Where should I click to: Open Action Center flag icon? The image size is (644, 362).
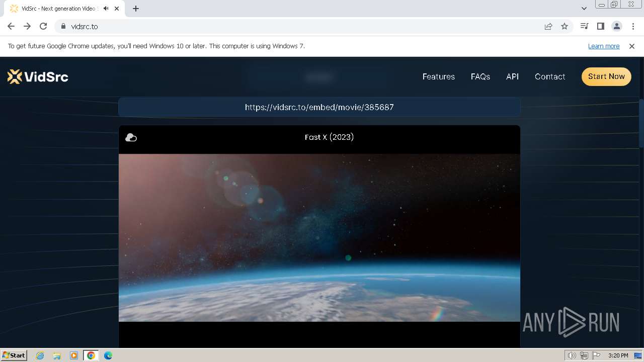[x=596, y=355]
